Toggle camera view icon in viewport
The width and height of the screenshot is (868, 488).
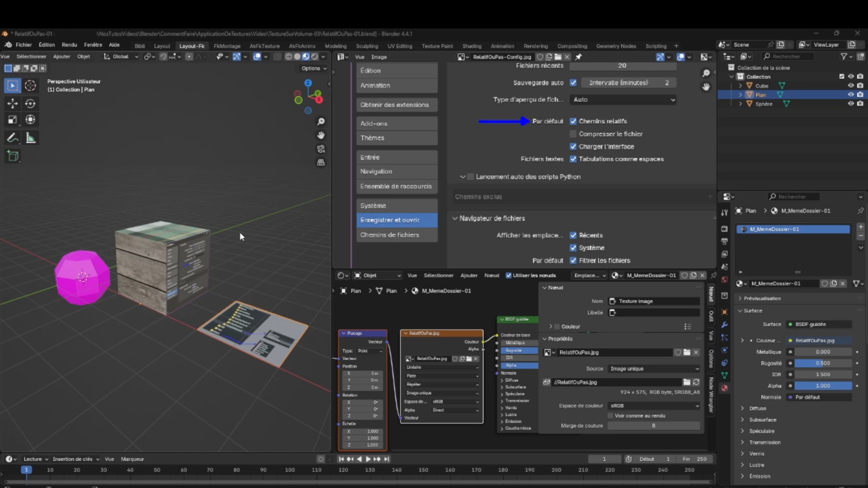321,149
